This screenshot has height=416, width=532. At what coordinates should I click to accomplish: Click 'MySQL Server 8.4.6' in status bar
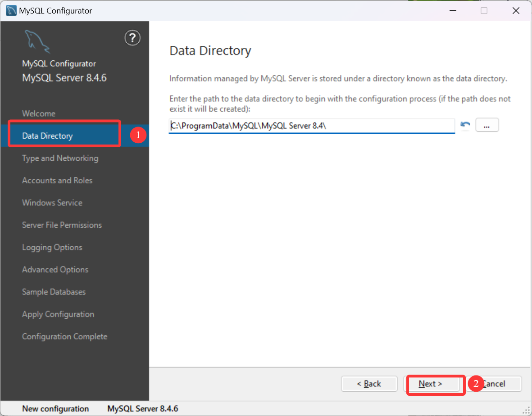[142, 409]
